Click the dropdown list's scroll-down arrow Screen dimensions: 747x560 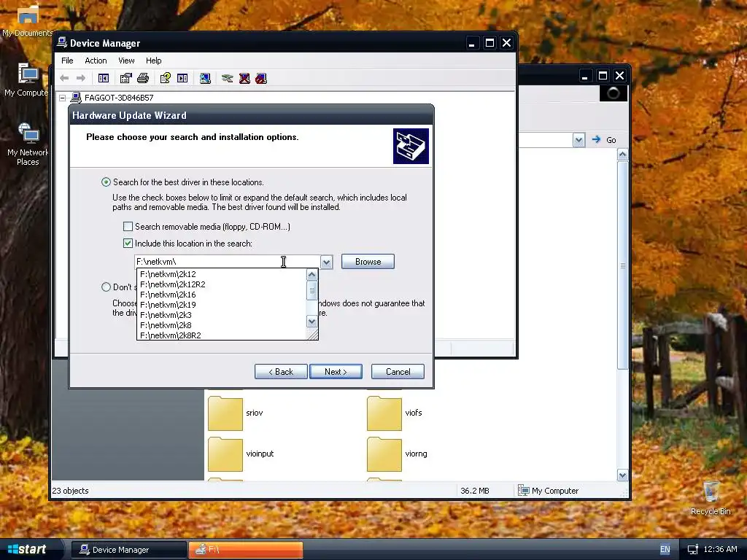pos(311,322)
